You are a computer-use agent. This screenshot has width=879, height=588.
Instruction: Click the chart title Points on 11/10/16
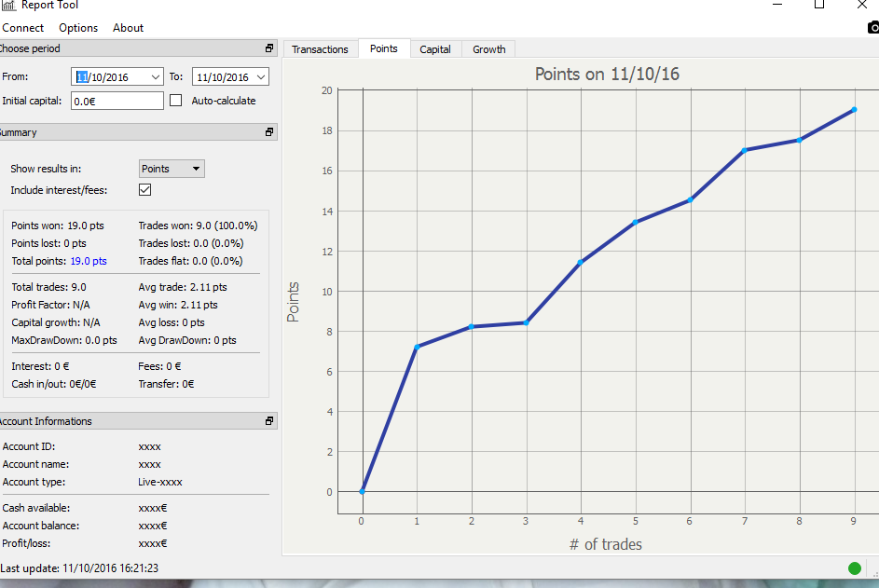pos(607,74)
